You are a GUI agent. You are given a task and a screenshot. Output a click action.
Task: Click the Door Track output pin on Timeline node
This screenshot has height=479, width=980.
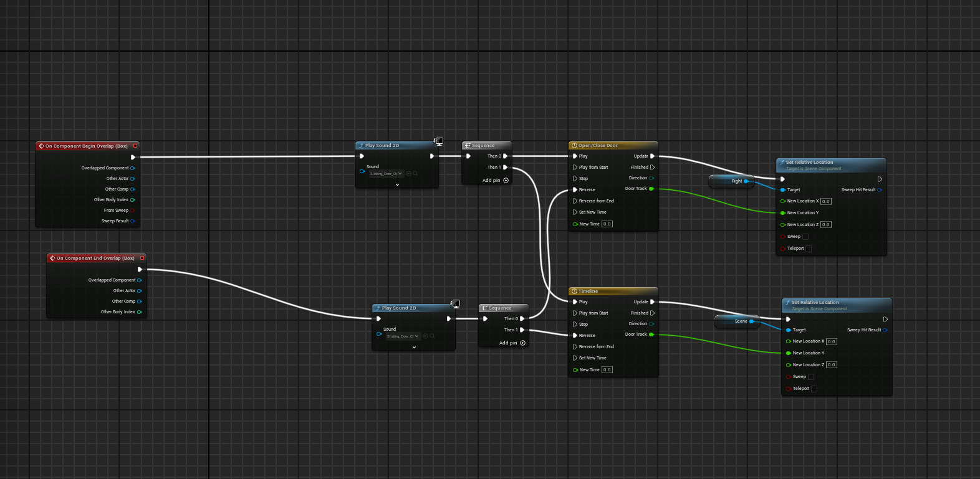coord(651,334)
